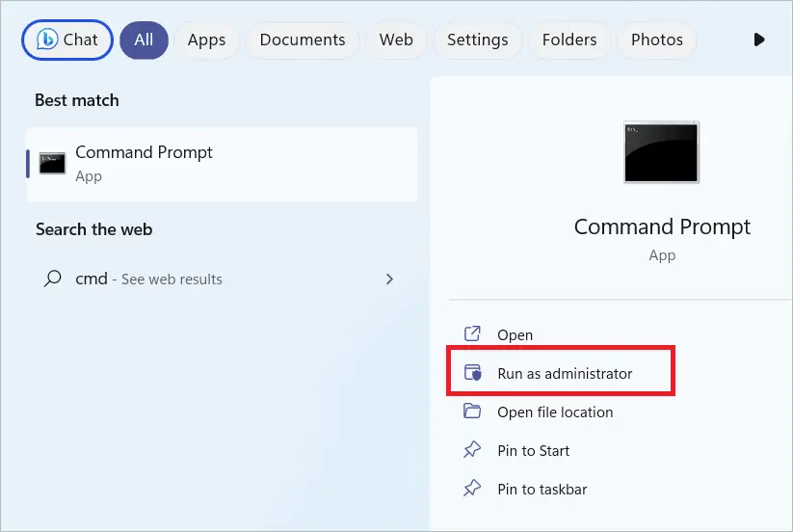
Task: Click the Bing logo in the Chat pill
Action: click(47, 40)
